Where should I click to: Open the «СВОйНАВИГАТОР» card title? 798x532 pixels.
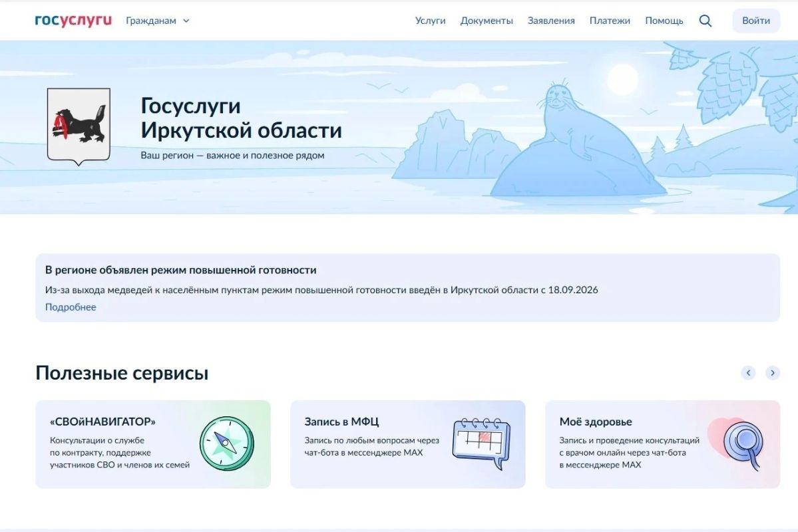(102, 422)
